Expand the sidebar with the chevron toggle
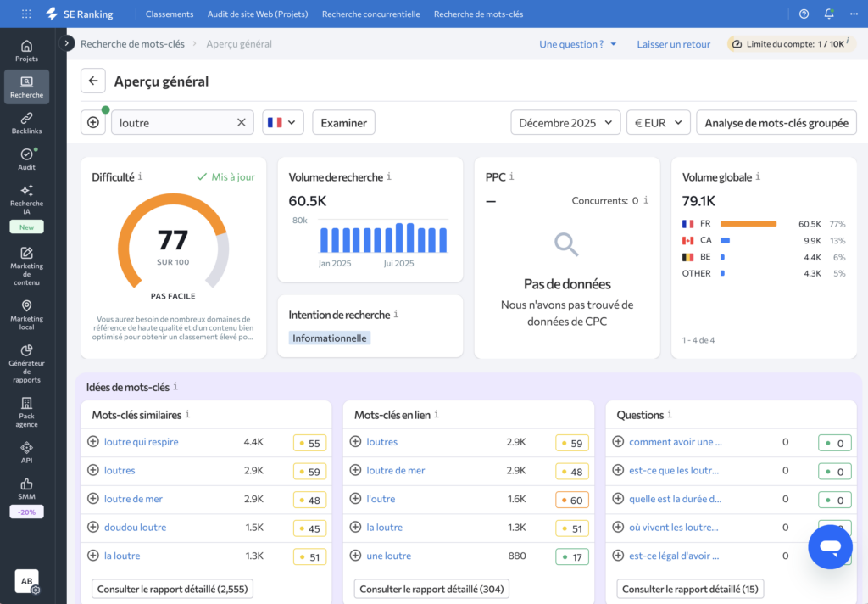 (66, 43)
